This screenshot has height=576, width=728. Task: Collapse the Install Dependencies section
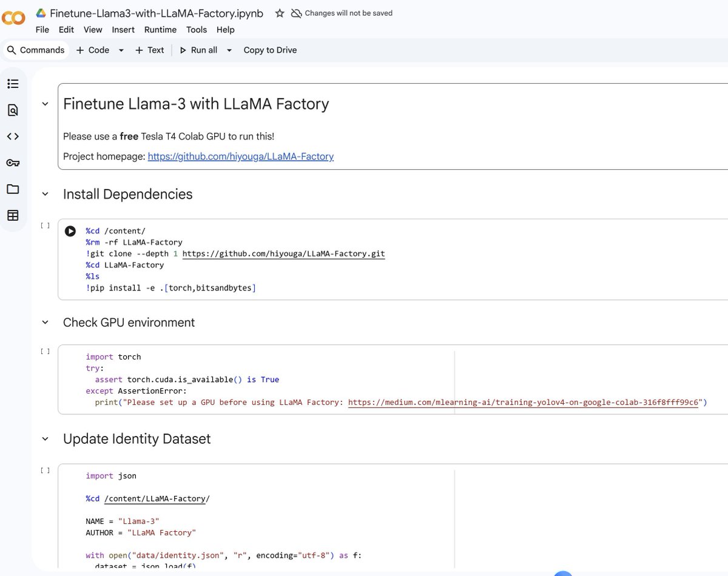coord(44,195)
